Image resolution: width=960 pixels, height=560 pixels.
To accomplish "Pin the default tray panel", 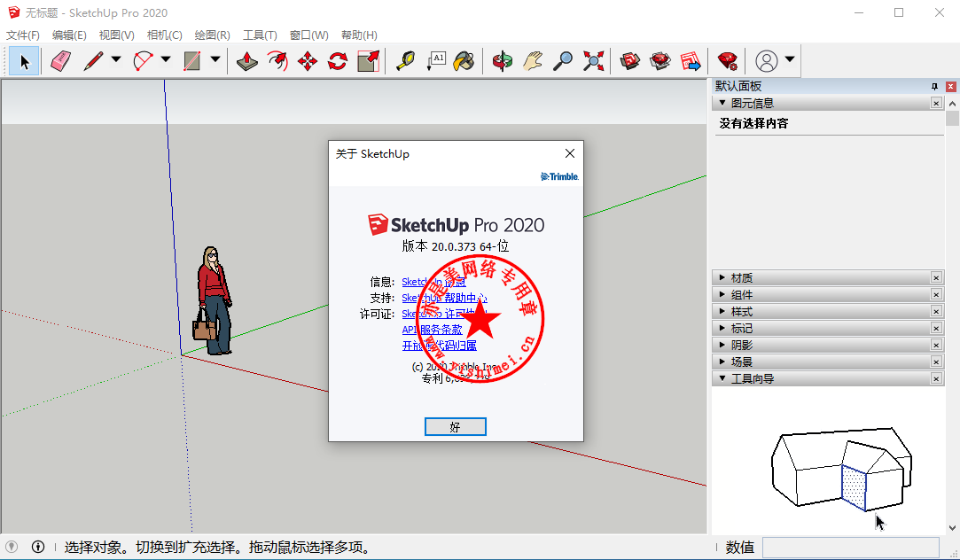I will [x=934, y=87].
